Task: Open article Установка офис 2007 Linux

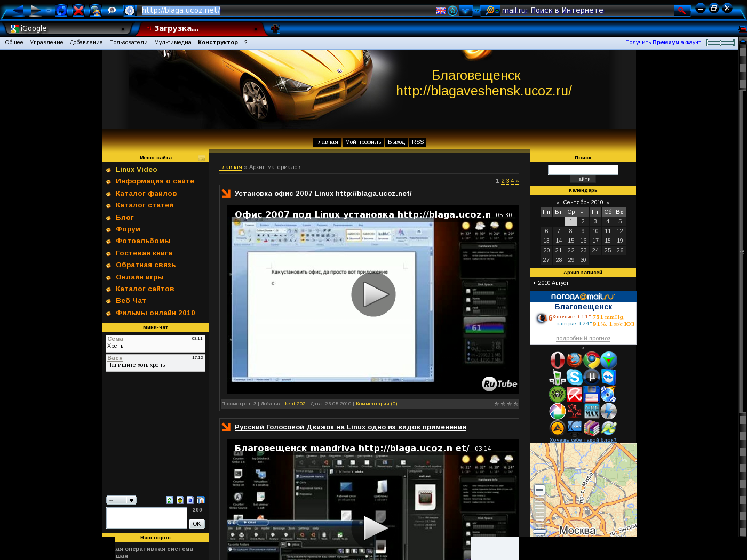Action: coord(323,194)
